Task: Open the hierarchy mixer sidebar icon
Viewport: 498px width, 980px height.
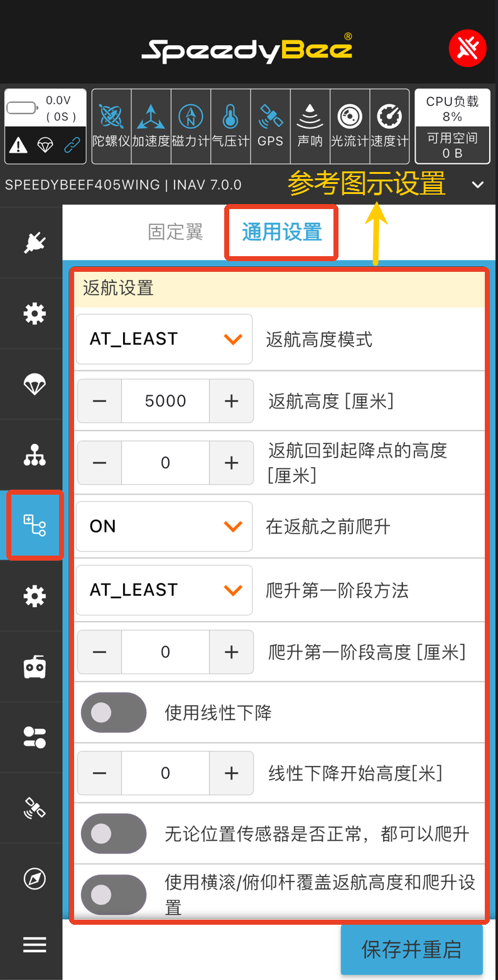Action: pyautogui.click(x=35, y=455)
